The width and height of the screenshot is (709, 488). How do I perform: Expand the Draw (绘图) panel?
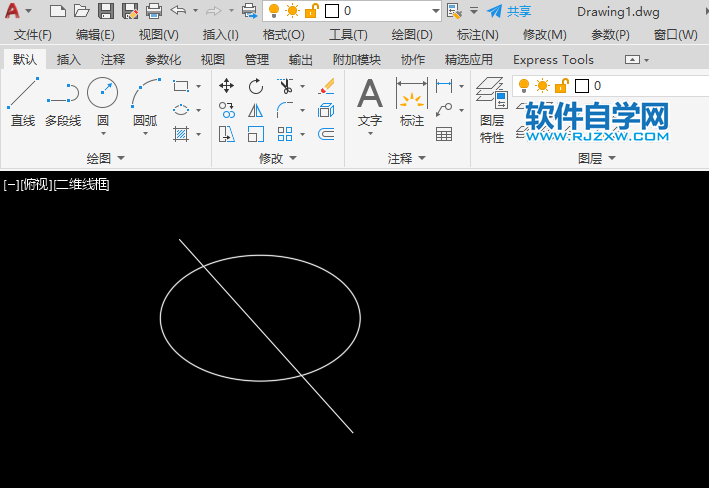(x=105, y=158)
